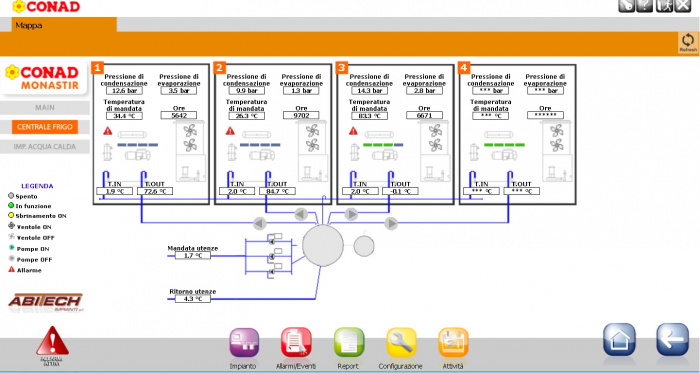
Task: Click the left arrow pump of unit 2
Action: click(301, 214)
